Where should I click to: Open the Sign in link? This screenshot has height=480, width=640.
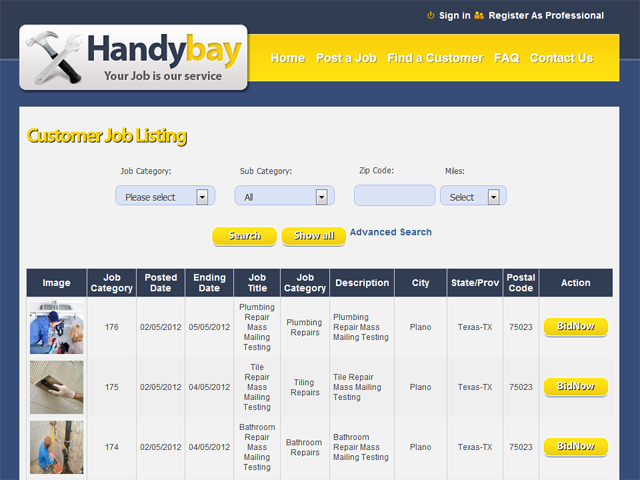coord(454,16)
